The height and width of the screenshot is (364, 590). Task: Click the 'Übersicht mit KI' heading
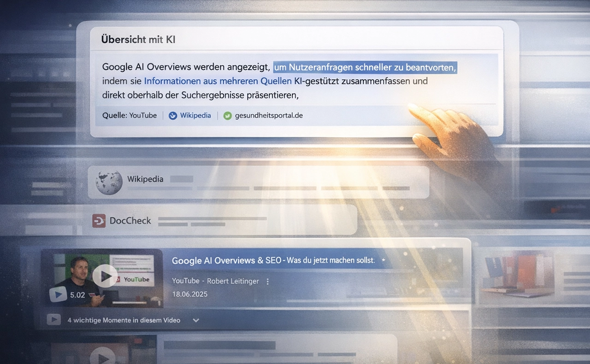138,40
